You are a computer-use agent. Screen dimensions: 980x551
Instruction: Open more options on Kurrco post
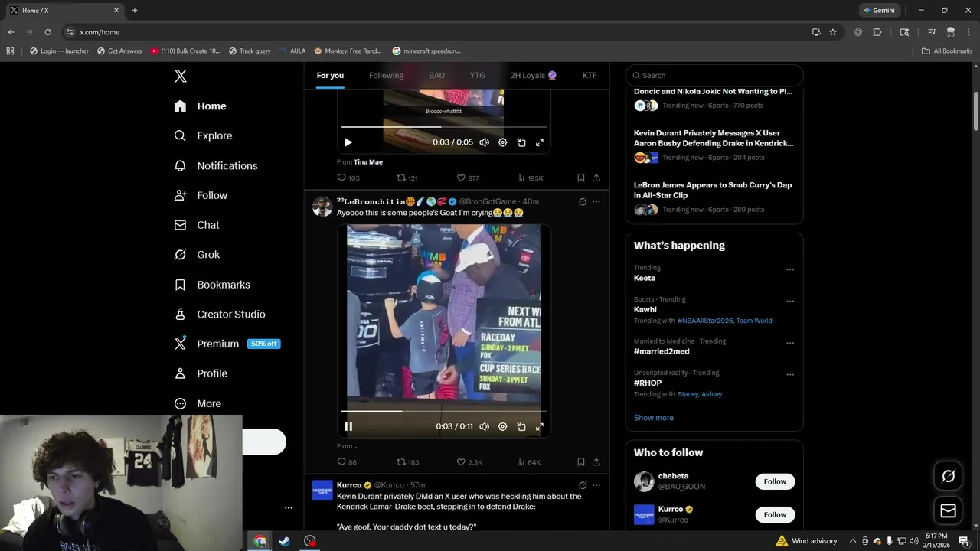(596, 485)
